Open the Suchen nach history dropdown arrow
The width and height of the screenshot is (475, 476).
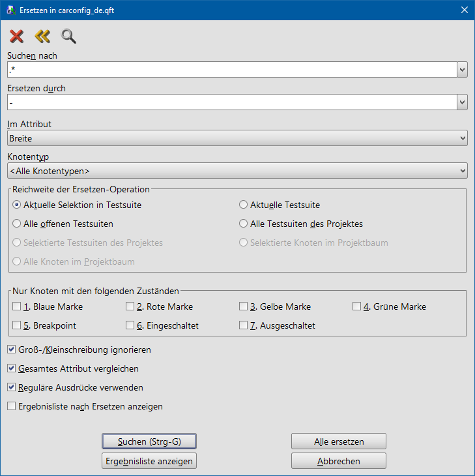[462, 70]
